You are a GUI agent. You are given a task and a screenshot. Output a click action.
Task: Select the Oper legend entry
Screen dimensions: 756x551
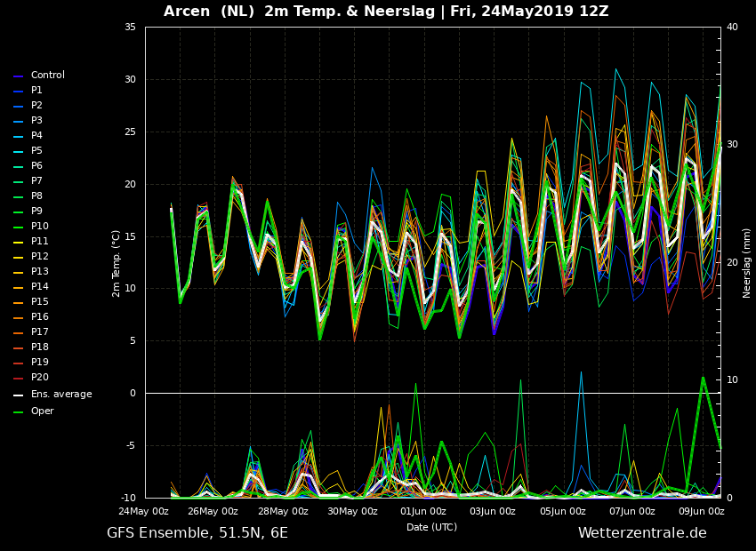(x=33, y=411)
